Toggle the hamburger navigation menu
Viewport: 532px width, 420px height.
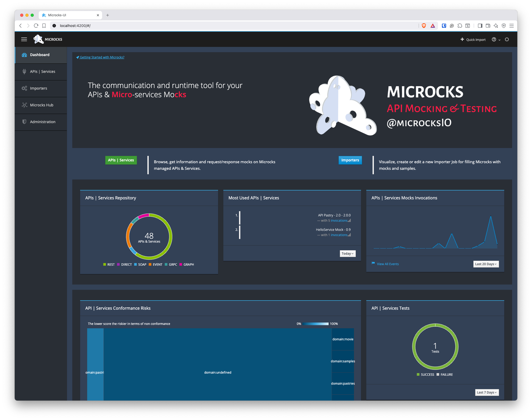point(24,39)
